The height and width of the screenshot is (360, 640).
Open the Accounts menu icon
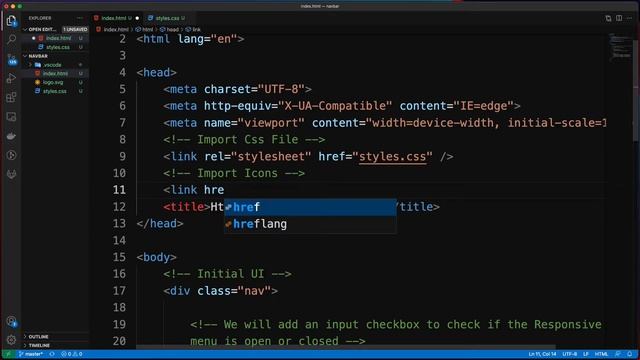point(11,321)
